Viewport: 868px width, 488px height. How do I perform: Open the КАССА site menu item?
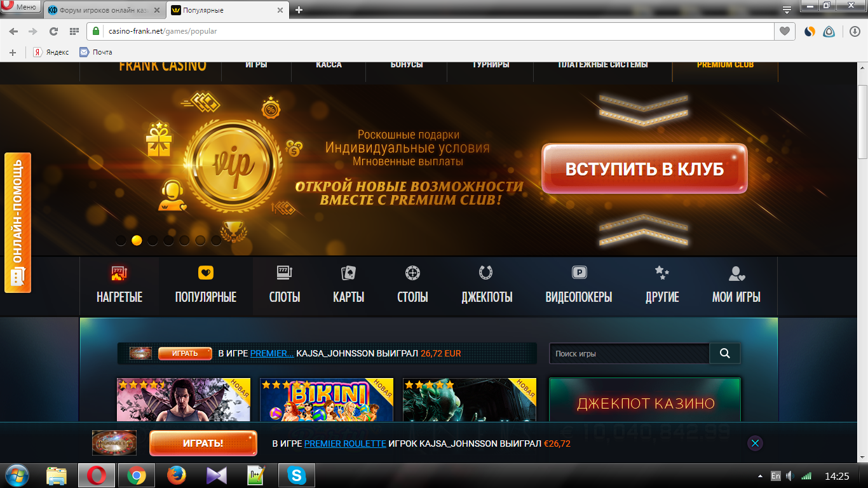coord(329,65)
